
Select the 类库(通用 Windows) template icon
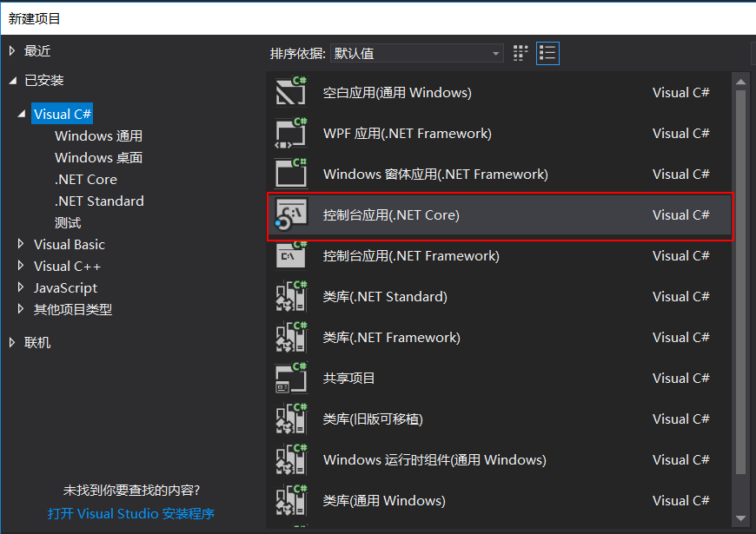291,500
